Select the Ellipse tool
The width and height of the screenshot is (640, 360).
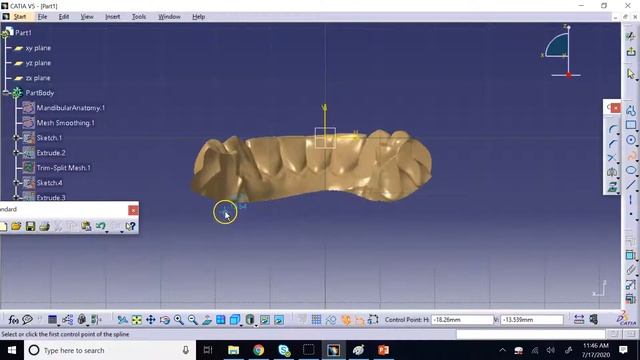coord(631,170)
